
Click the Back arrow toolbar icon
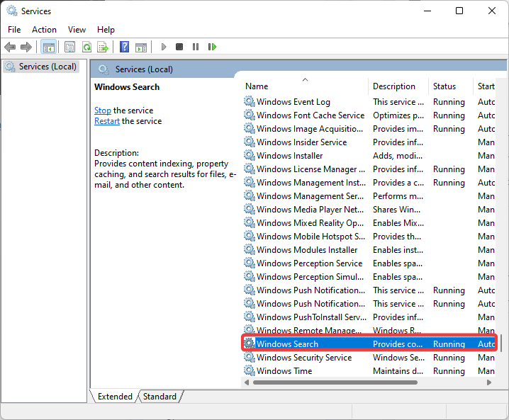tap(10, 47)
